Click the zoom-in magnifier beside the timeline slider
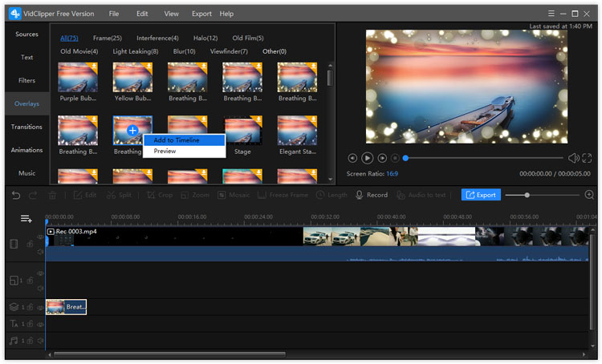 [x=589, y=195]
